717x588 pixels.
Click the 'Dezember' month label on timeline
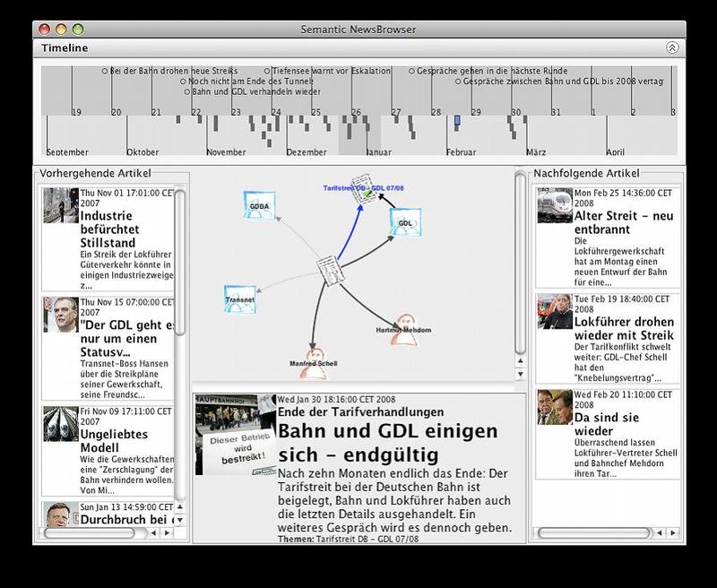[x=307, y=151]
